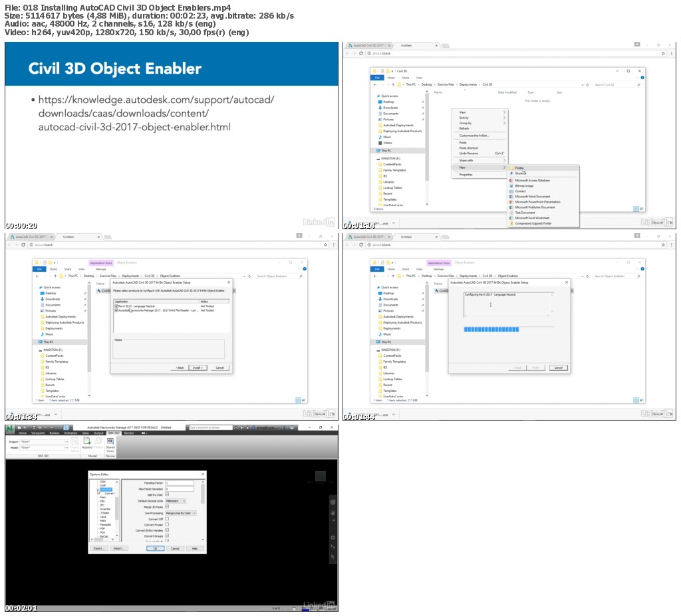This screenshot has width=681, height=616.
Task: Toggle Split by Color checkbox in Options Editor
Action: pyautogui.click(x=167, y=495)
